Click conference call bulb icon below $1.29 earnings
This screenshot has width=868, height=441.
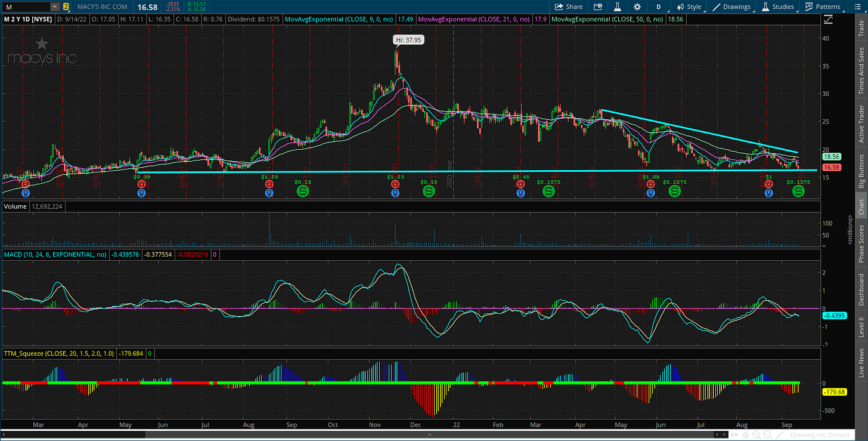click(270, 193)
